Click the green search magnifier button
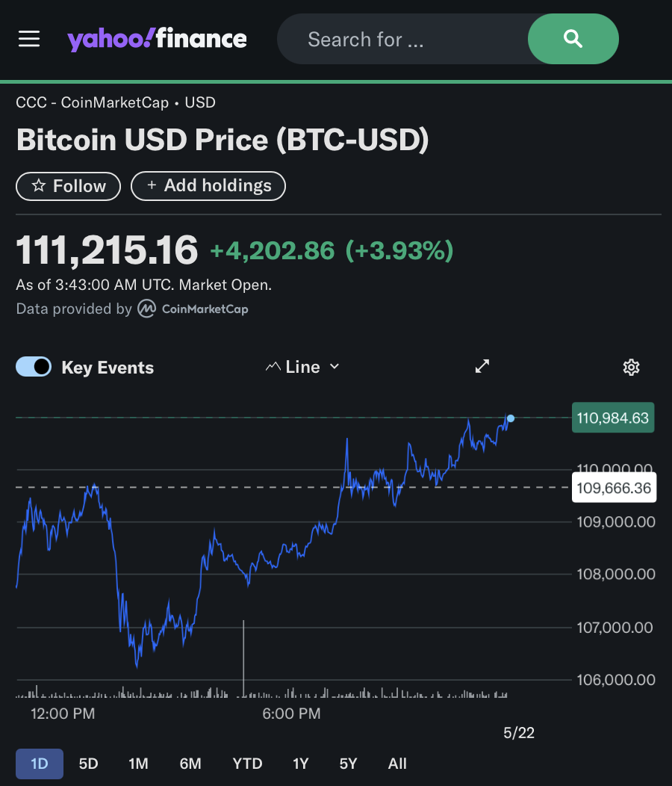672x786 pixels. point(573,39)
